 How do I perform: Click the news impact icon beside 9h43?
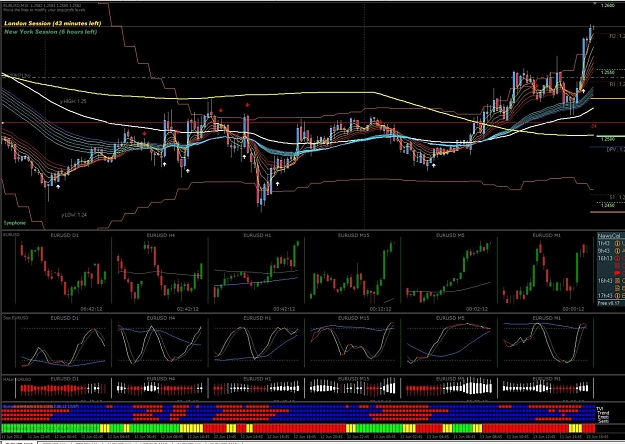618,251
